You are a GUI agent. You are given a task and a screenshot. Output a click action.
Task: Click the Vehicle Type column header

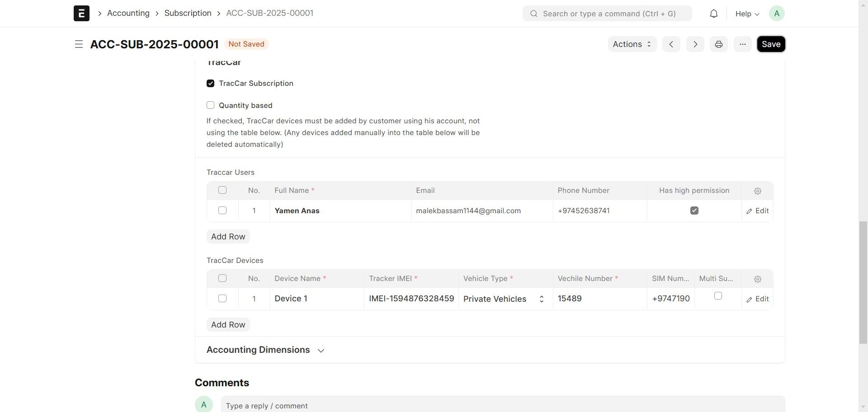(x=505, y=279)
